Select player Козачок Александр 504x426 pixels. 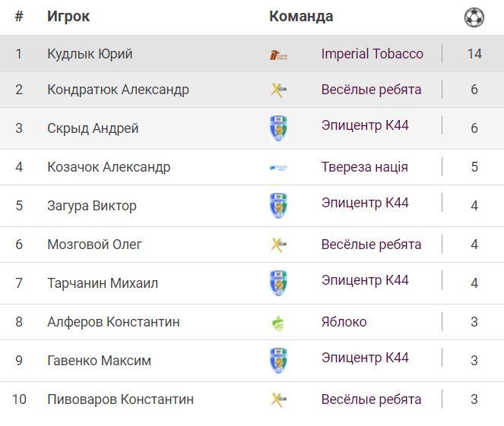click(x=109, y=167)
